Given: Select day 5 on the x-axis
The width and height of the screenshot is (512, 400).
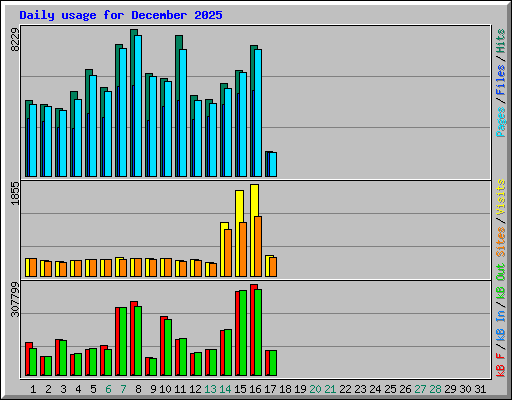Looking at the screenshot, I should [x=93, y=389].
